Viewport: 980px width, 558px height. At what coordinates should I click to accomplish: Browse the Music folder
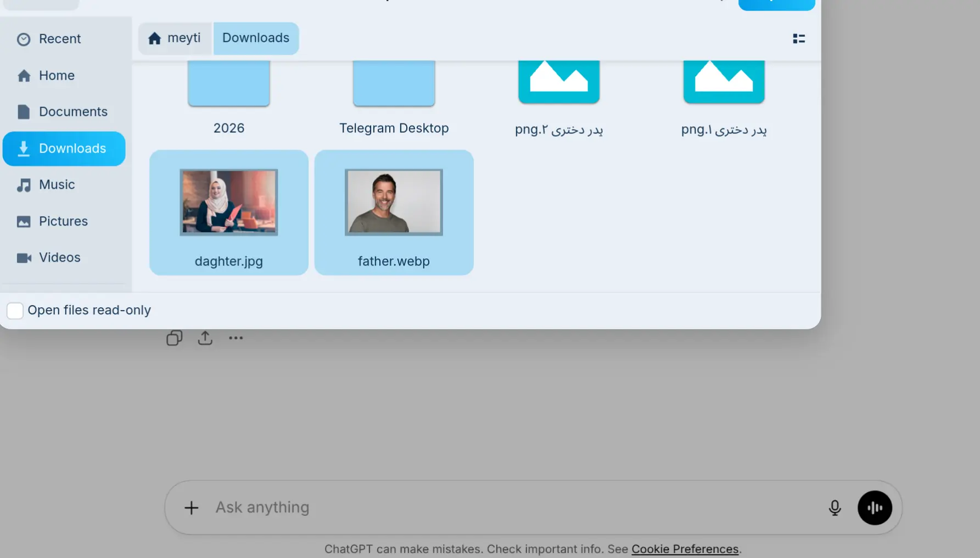coord(57,184)
